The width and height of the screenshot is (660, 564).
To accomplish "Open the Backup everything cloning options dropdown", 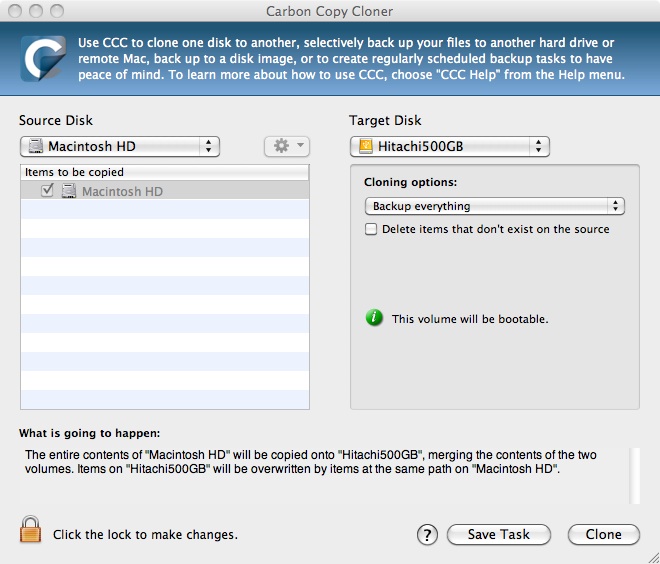I will coord(495,206).
